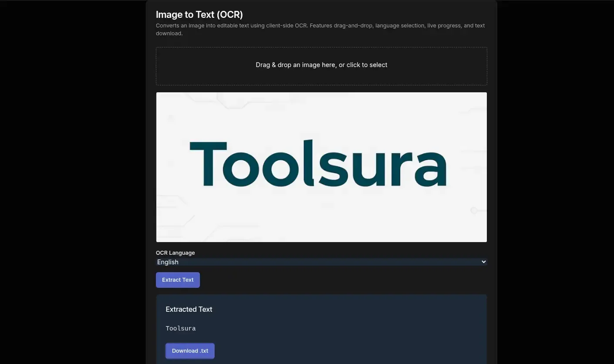Click the drop zone prompt text
Viewport: 614px width, 364px height.
pos(321,64)
